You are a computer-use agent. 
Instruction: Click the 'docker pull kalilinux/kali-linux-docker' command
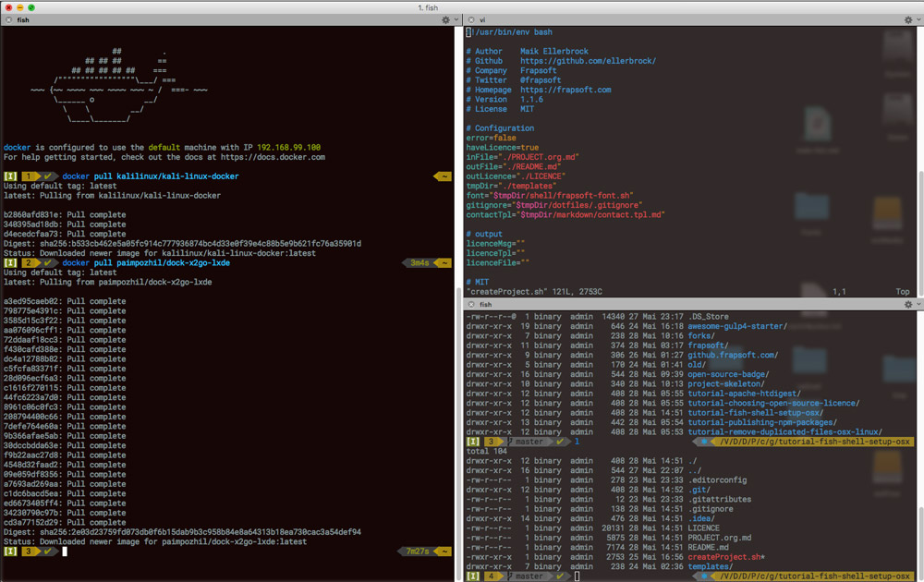[x=151, y=176]
